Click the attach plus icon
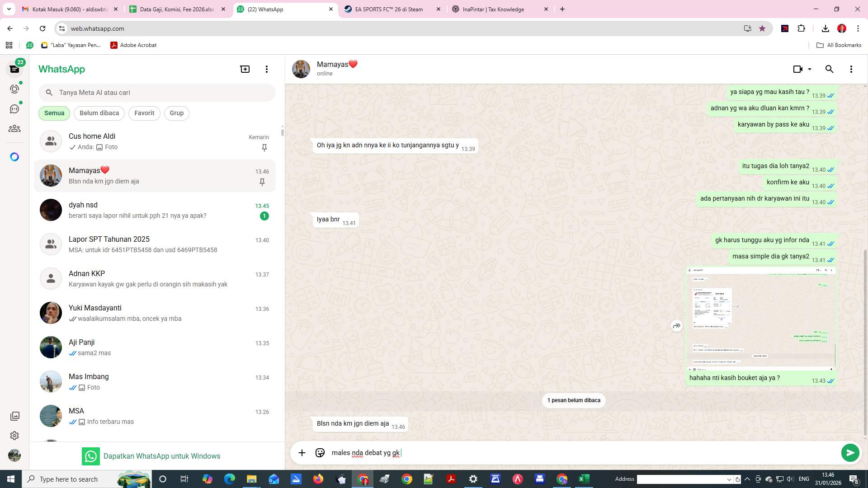Image resolution: width=868 pixels, height=488 pixels. pos(302,453)
